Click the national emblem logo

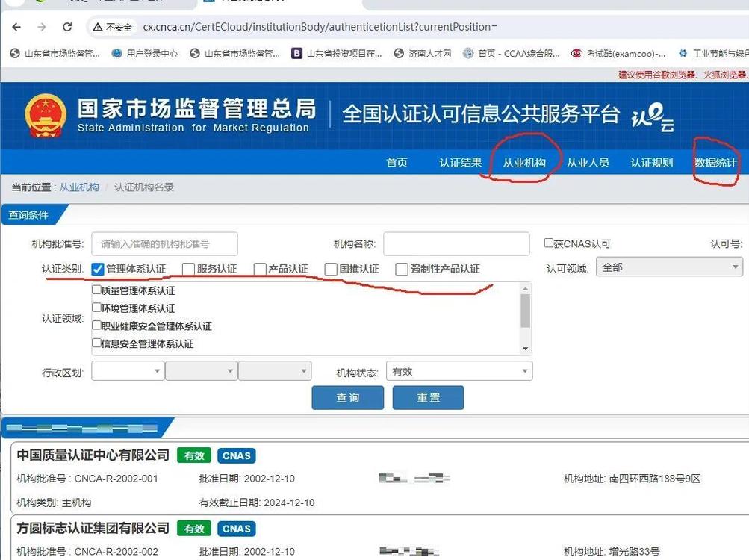46,116
